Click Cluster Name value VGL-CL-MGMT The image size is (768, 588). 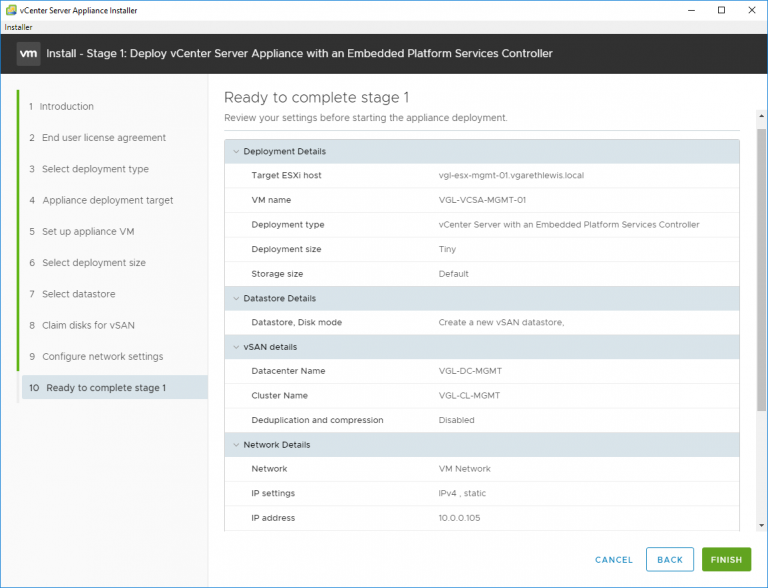click(x=469, y=395)
